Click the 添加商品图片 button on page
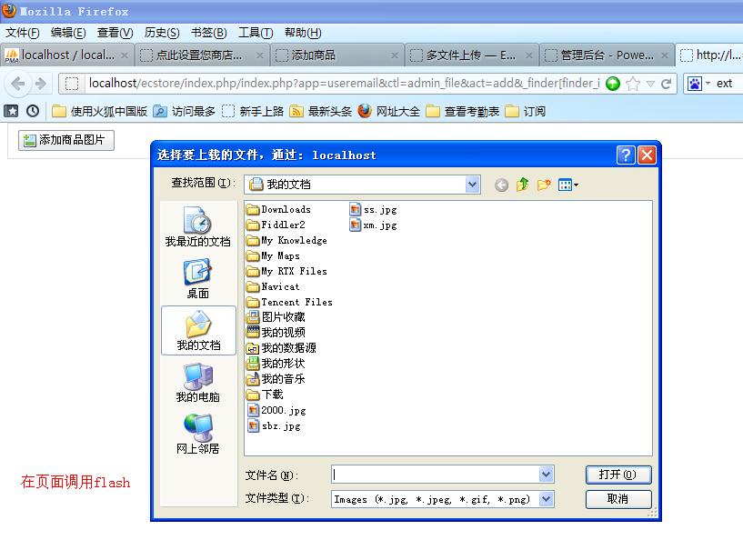The image size is (743, 560). (67, 140)
